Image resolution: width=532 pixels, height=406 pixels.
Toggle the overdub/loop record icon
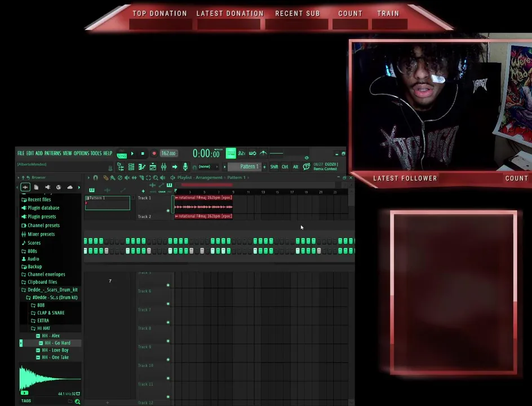[252, 153]
